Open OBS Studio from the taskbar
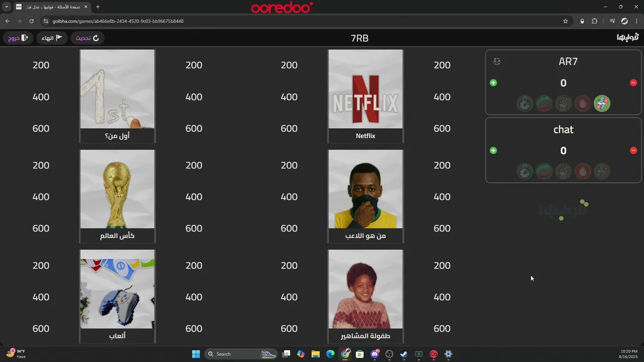644x362 pixels. [389, 354]
